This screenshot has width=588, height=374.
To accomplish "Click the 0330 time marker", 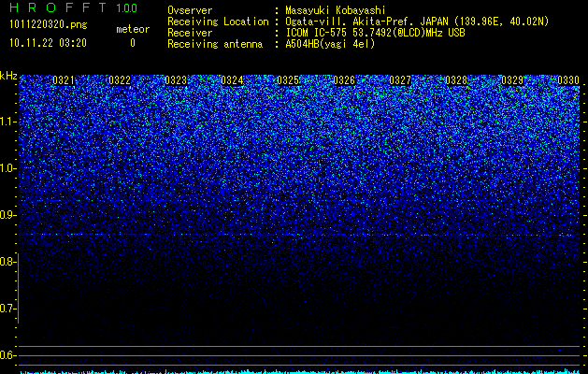I will [x=568, y=80].
